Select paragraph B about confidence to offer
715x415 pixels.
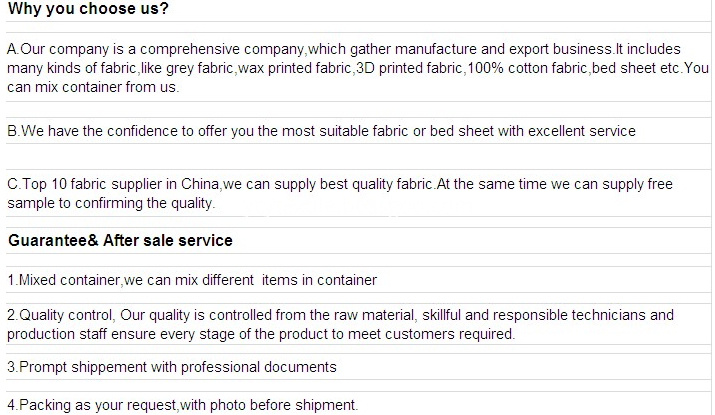pos(321,131)
